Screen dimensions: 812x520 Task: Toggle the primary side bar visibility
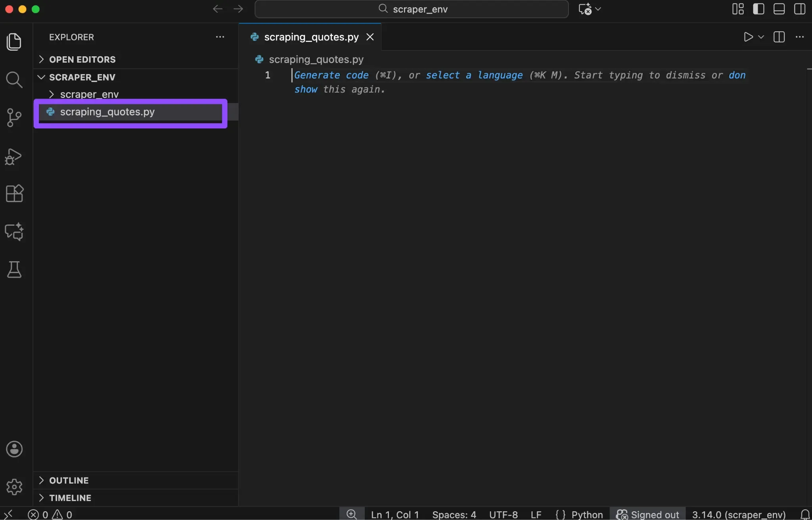(x=759, y=9)
